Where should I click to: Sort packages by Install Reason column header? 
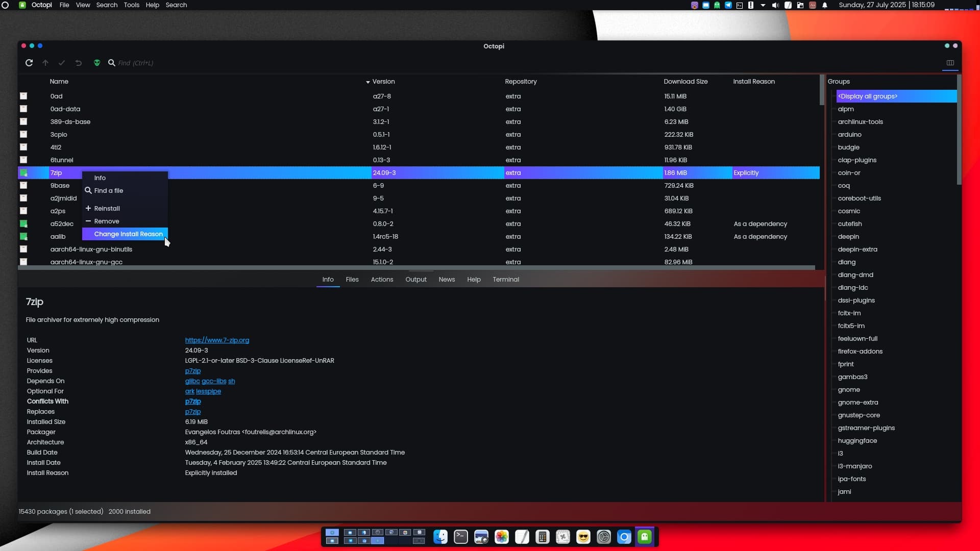click(754, 82)
